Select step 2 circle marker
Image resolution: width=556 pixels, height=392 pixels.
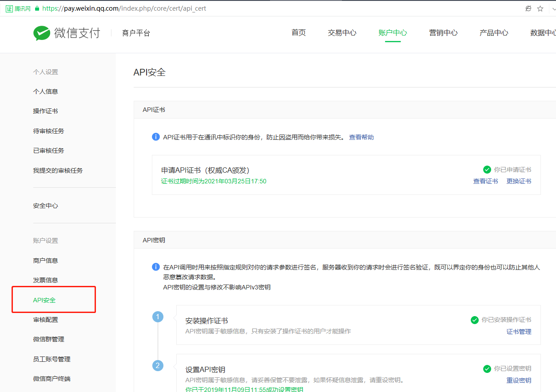158,366
